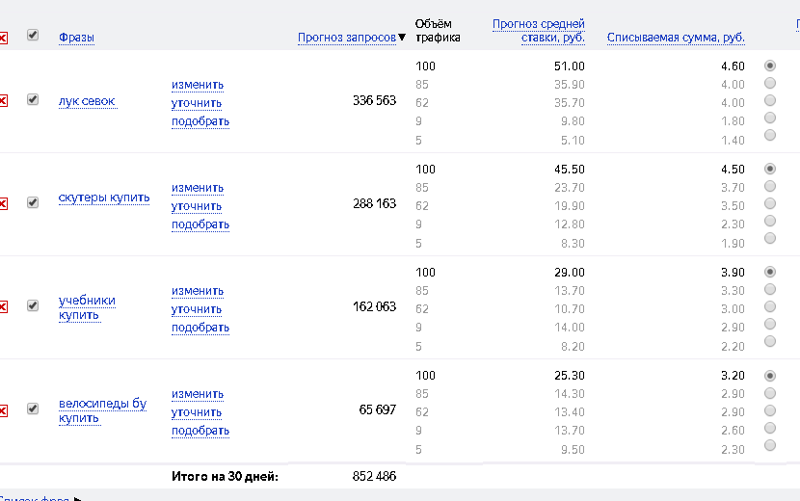Viewport: 800px width, 501px height.
Task: Click 'подобрать' for 'учебники купить'
Action: click(x=200, y=328)
